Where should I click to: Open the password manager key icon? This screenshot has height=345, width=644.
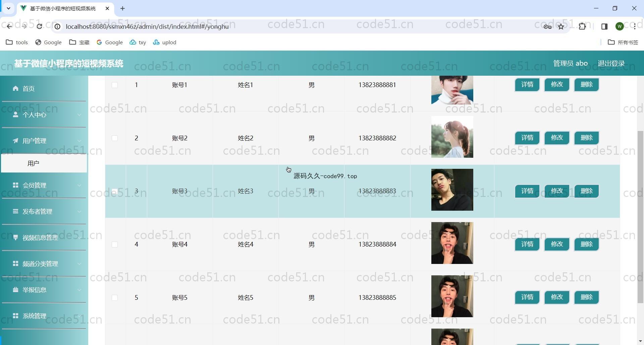point(547,26)
